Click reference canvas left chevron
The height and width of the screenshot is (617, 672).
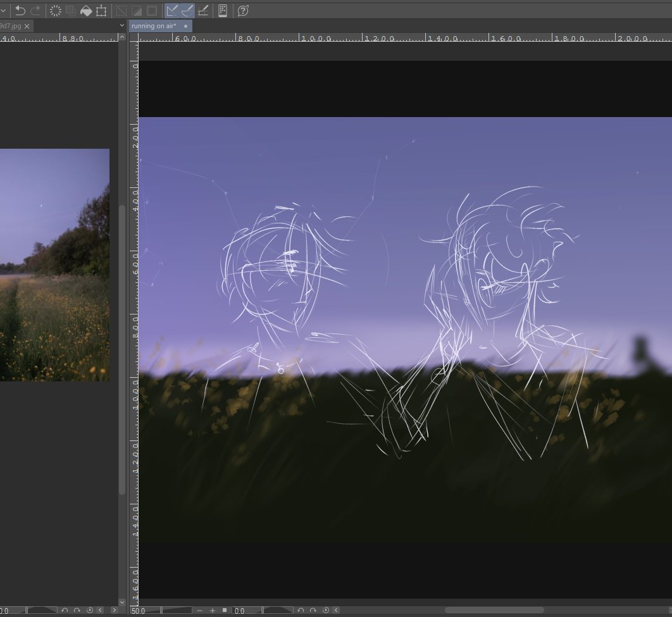click(x=101, y=610)
